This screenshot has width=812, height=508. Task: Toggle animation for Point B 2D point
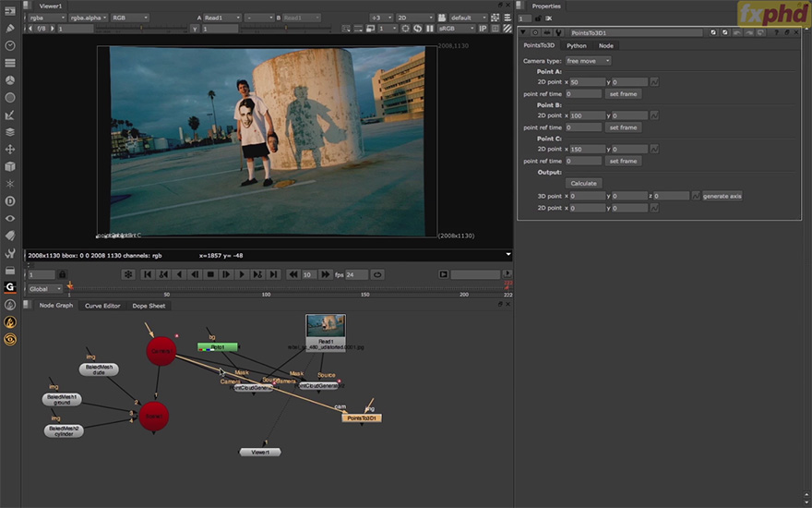tap(654, 115)
